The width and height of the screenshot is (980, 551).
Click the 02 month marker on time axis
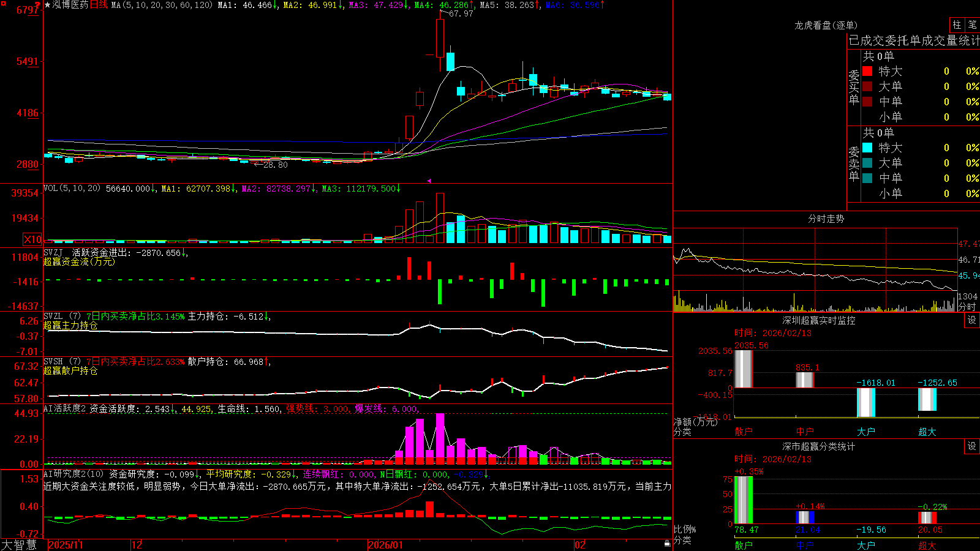579,545
